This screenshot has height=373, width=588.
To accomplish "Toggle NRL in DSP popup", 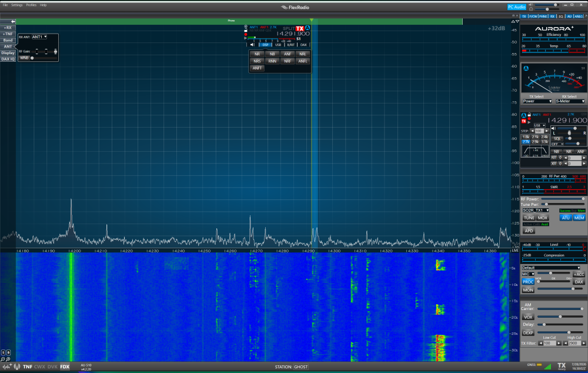I will tap(302, 54).
